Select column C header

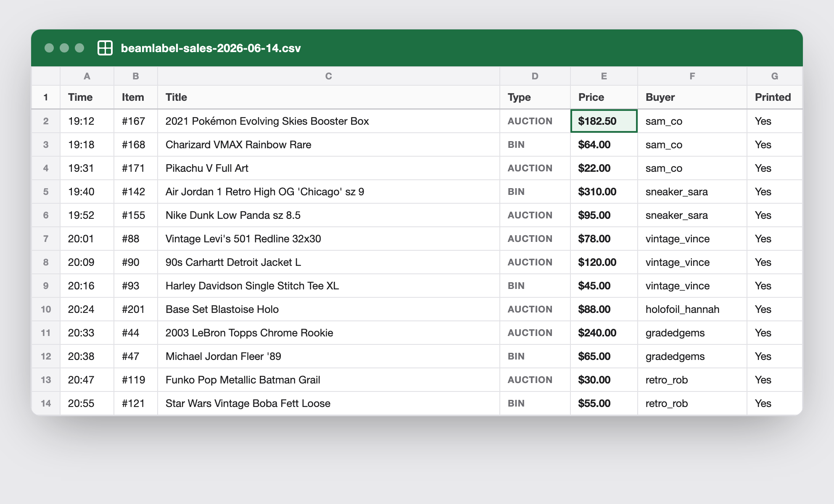(x=329, y=76)
